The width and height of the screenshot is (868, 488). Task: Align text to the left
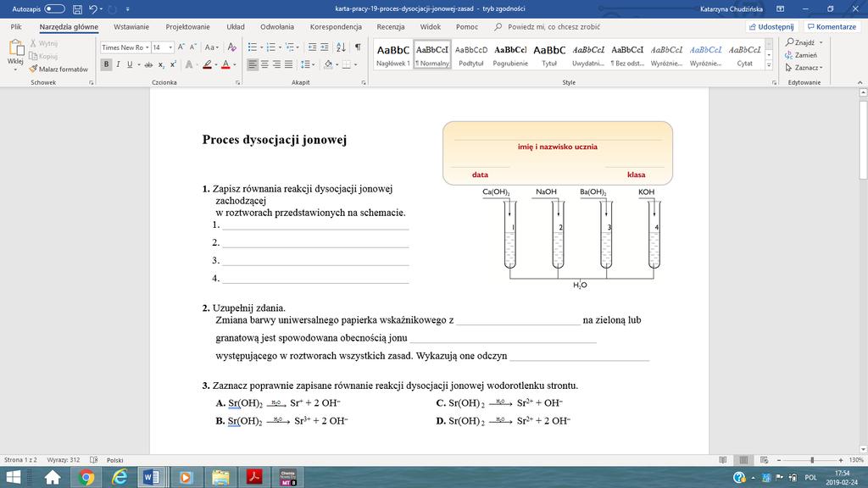click(x=253, y=64)
